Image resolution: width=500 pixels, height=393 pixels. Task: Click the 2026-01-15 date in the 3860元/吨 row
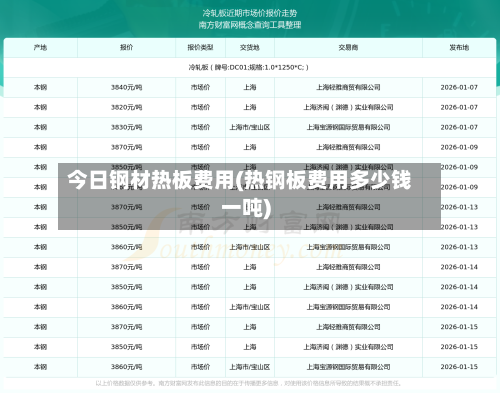tap(459, 367)
